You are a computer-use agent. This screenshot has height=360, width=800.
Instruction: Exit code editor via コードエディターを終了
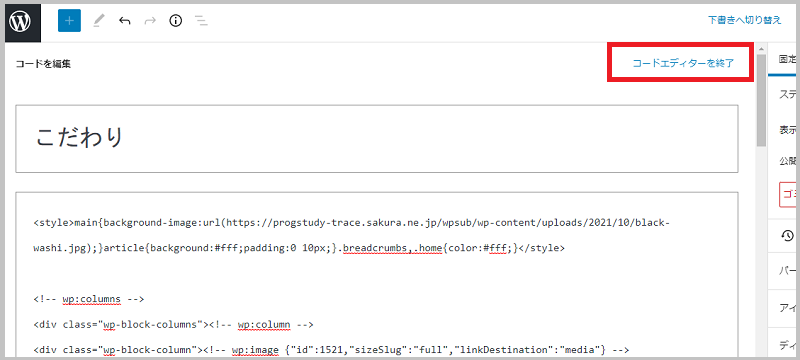click(683, 63)
